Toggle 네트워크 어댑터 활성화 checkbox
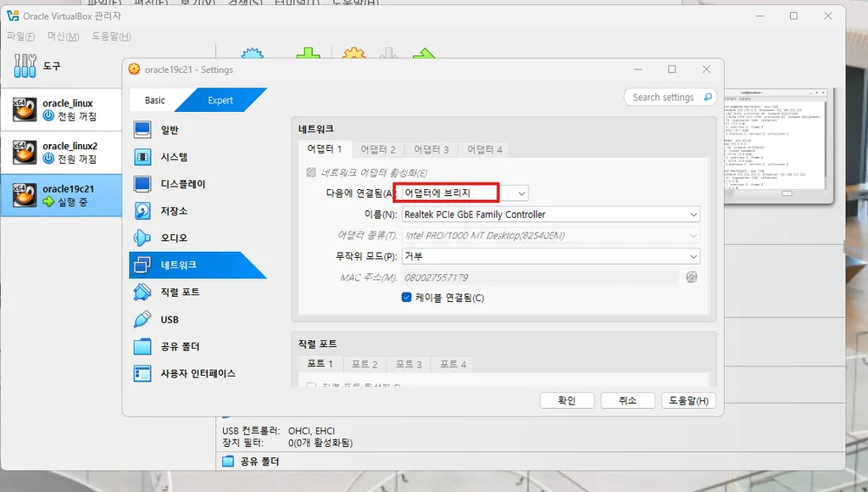 click(x=311, y=172)
